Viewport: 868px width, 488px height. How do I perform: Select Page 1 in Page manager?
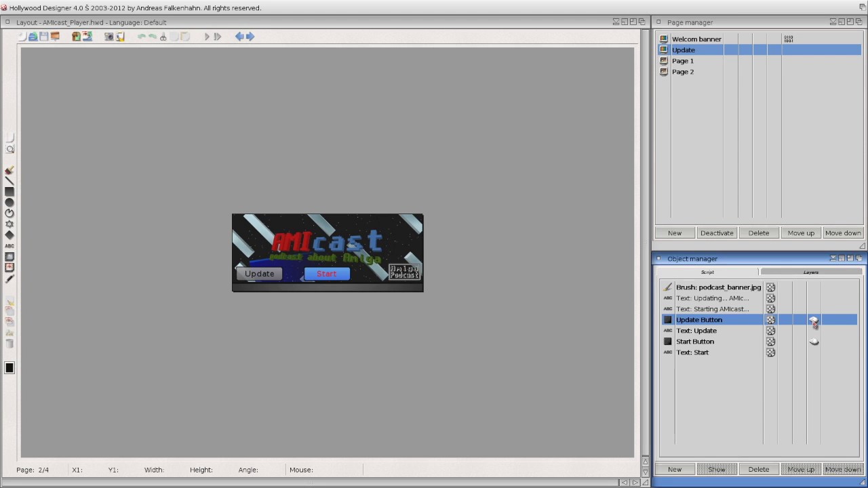758,61
